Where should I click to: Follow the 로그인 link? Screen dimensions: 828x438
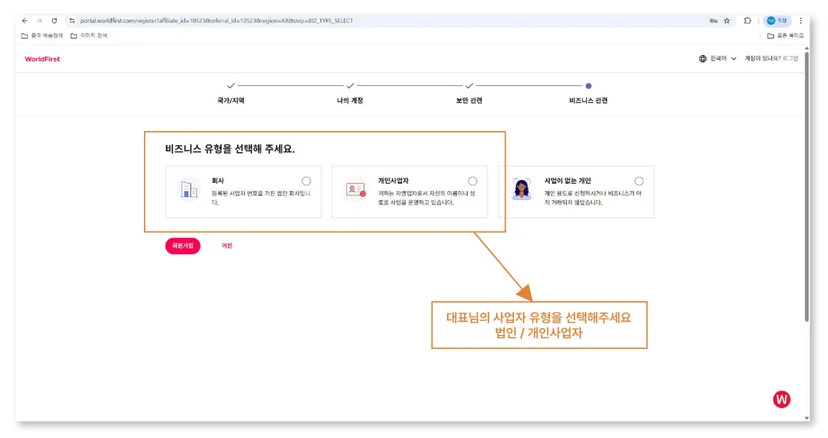[x=790, y=59]
